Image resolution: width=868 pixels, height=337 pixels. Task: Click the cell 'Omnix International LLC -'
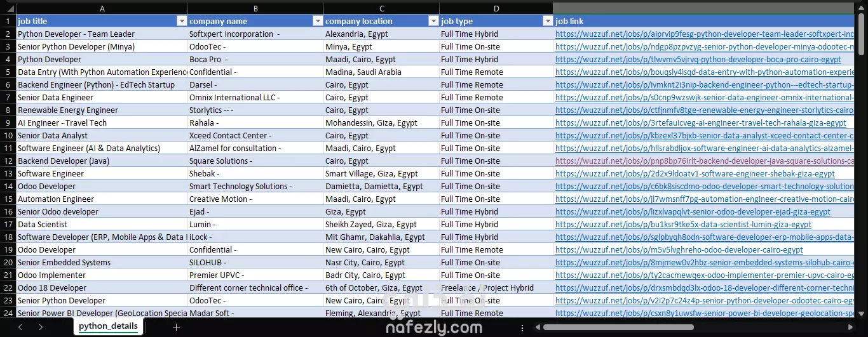[x=255, y=97]
